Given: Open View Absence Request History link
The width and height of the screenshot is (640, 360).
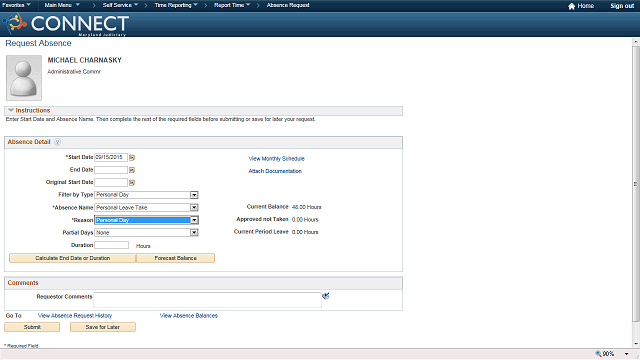Looking at the screenshot, I should click(75, 316).
